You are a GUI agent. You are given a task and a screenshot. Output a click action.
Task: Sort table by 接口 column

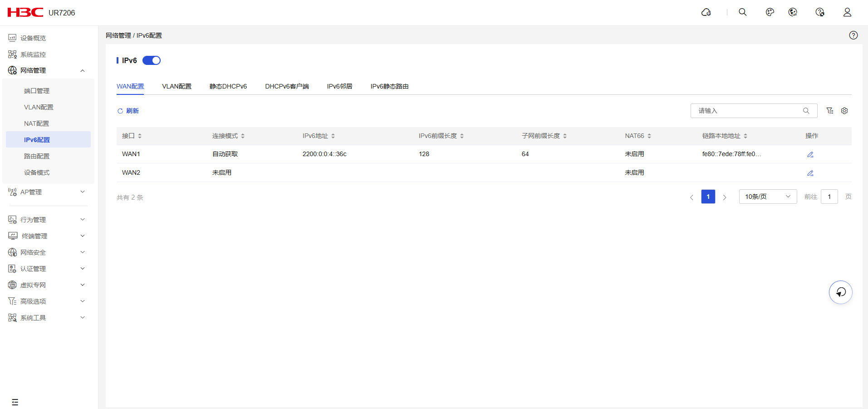tap(140, 136)
